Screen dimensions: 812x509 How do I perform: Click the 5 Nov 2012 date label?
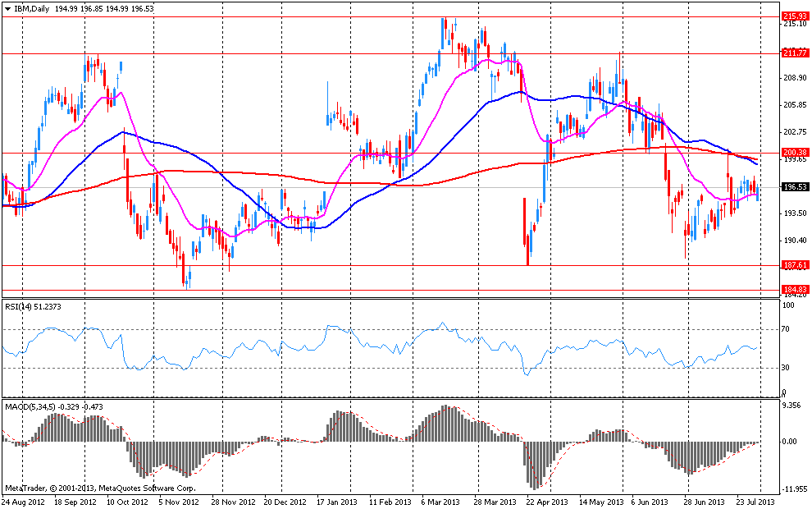tap(179, 502)
